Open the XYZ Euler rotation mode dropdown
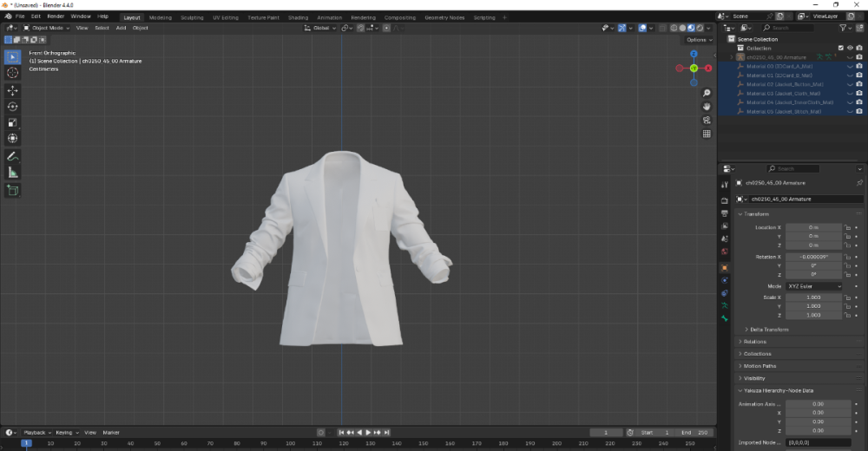Screen dimensions: 868x451 [x=814, y=286]
